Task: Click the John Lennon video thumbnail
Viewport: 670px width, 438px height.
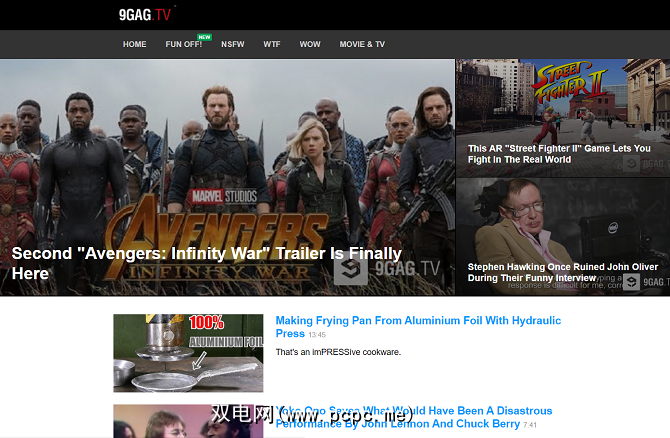Action: [188, 421]
